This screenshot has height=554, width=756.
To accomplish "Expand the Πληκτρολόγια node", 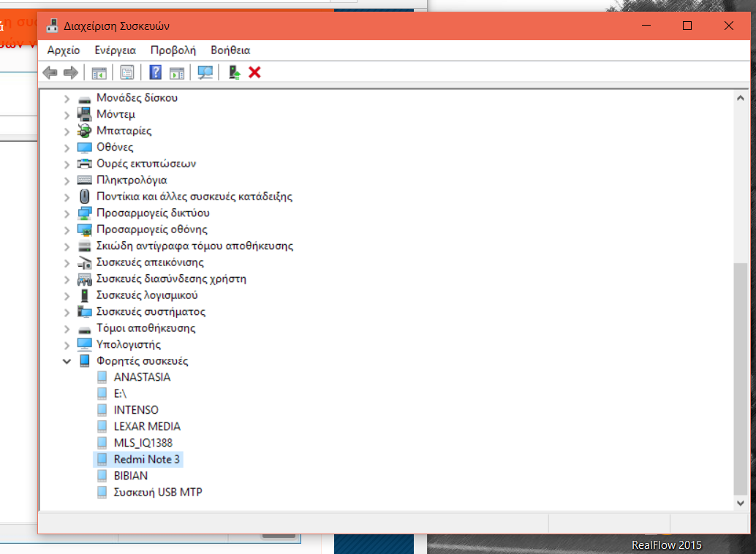I will click(67, 181).
